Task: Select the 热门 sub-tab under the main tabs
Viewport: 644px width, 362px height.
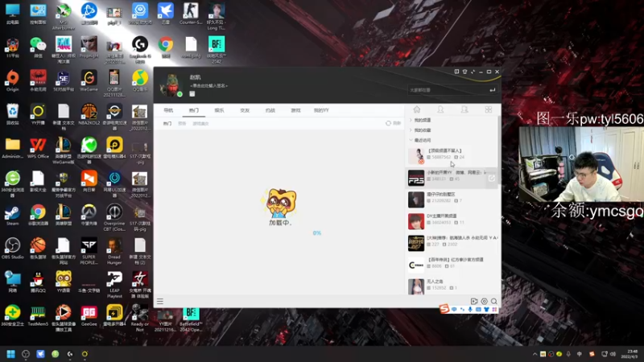Action: click(167, 124)
